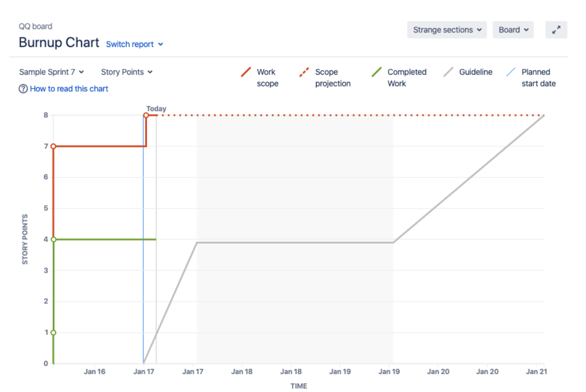Click the QQ board breadcrumb text
The height and width of the screenshot is (392, 586).
(x=35, y=26)
